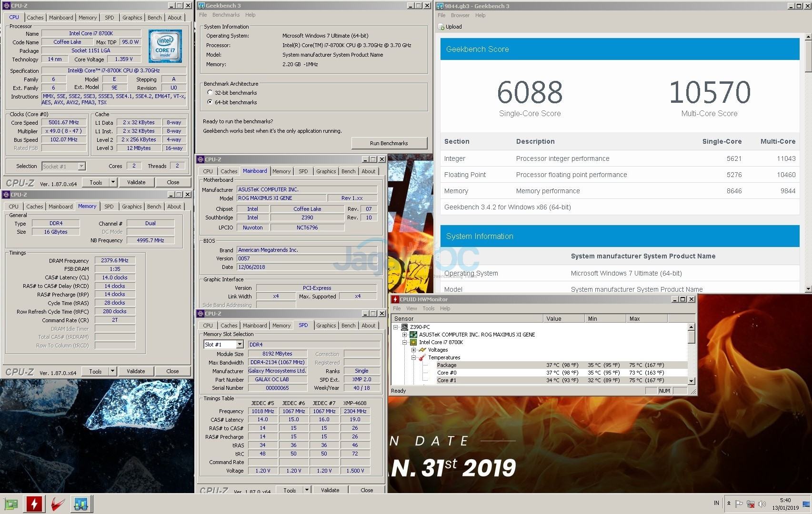Open the Benchmarks menu in Geekbench 3
The width and height of the screenshot is (812, 514).
tap(226, 15)
